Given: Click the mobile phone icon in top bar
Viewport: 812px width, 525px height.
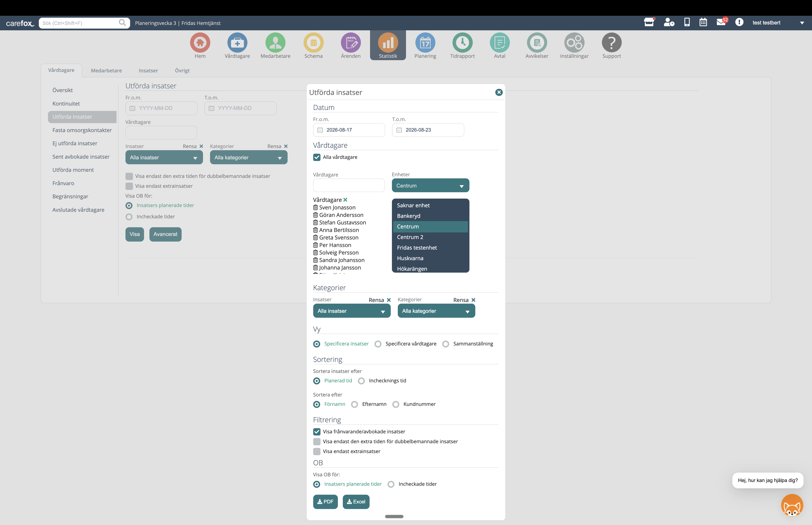Looking at the screenshot, I should (687, 22).
